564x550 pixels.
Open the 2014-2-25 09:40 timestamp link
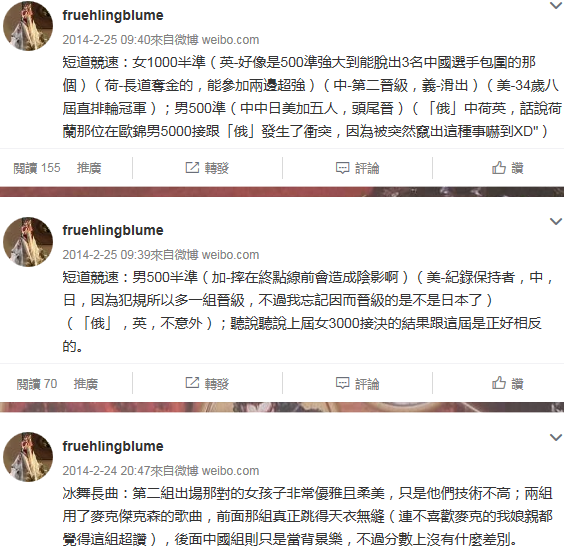click(x=106, y=40)
